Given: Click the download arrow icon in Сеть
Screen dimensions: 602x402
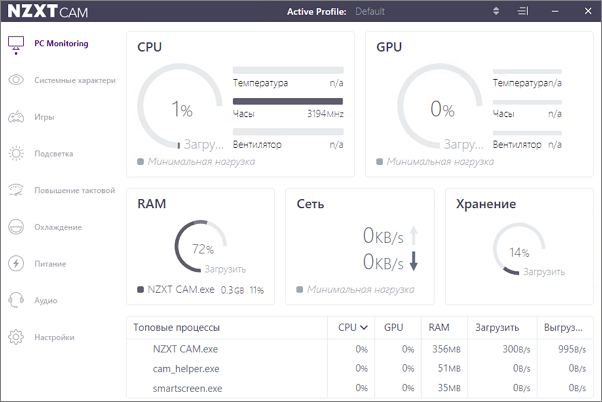Looking at the screenshot, I should pos(413,261).
